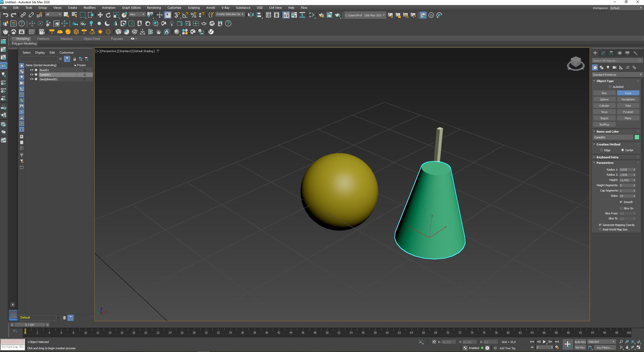The width and height of the screenshot is (644, 352).
Task: Open Render Setup
Action: [x=322, y=15]
